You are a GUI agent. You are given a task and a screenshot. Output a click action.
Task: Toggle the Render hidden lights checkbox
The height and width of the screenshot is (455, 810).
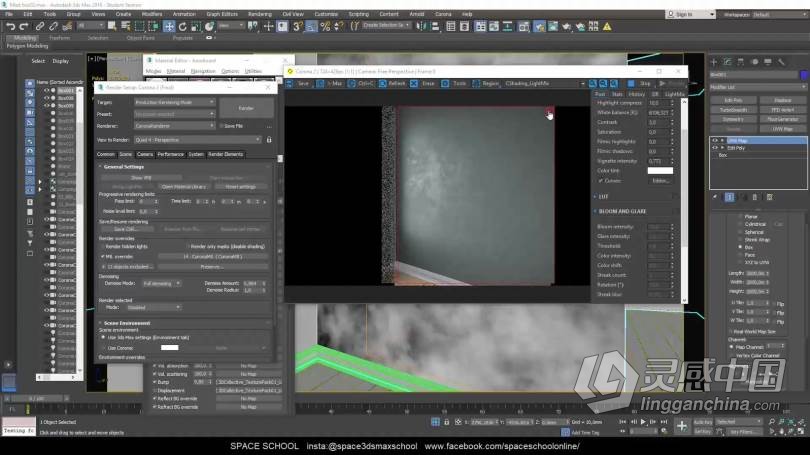pyautogui.click(x=102, y=246)
